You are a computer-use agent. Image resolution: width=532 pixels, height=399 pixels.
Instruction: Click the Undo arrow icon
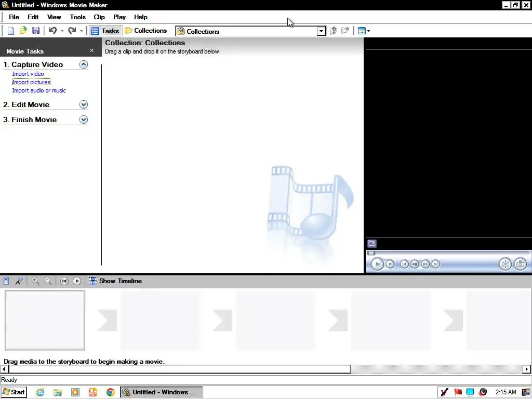point(52,31)
